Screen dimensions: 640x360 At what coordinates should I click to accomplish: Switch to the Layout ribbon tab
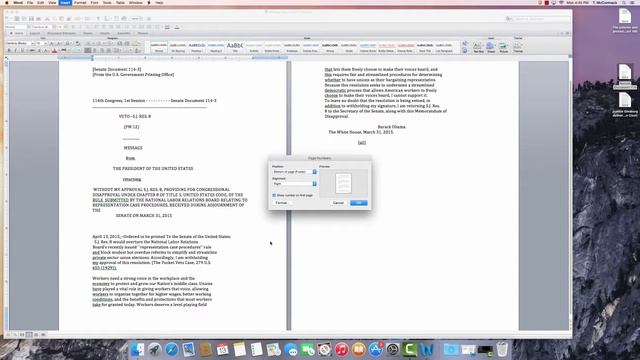click(x=35, y=33)
